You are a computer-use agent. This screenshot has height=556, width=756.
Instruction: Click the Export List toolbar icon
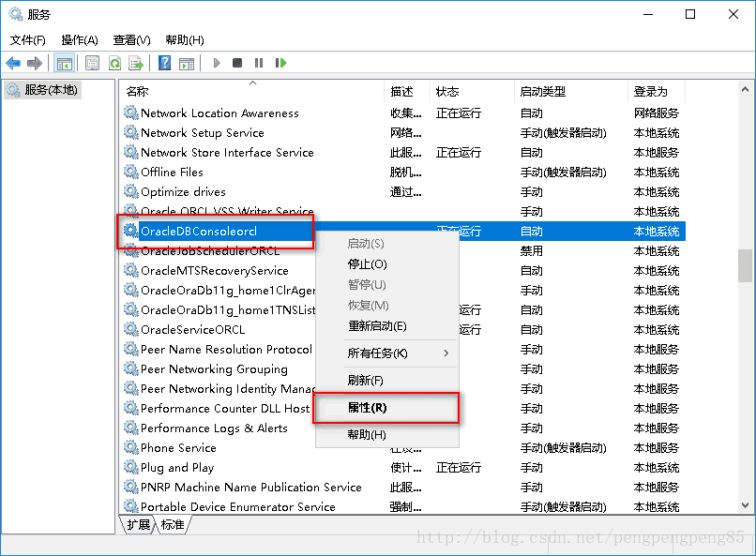point(136,63)
